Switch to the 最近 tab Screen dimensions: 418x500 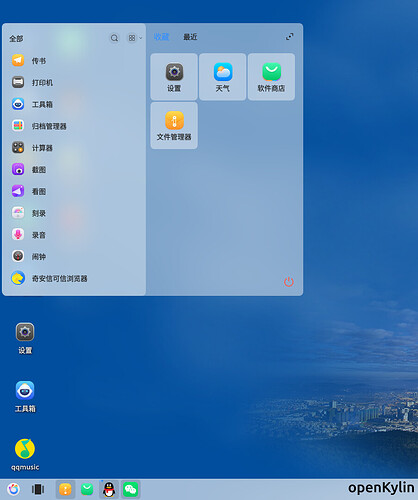pos(190,37)
